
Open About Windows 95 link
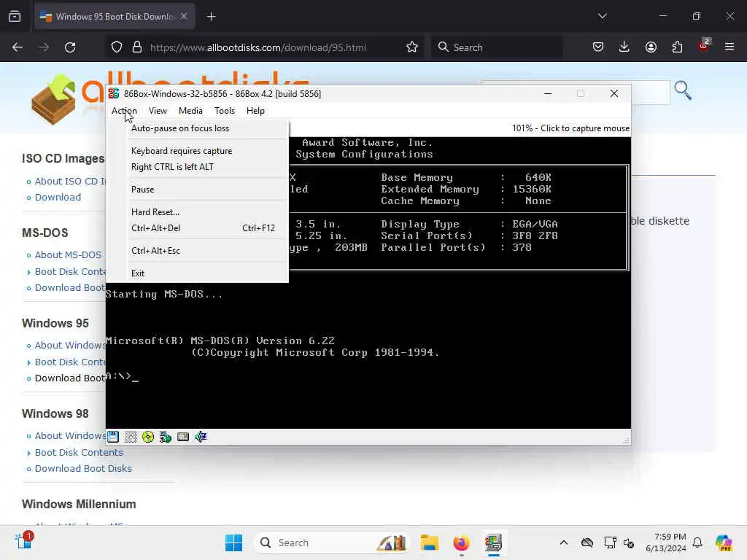[70, 345]
